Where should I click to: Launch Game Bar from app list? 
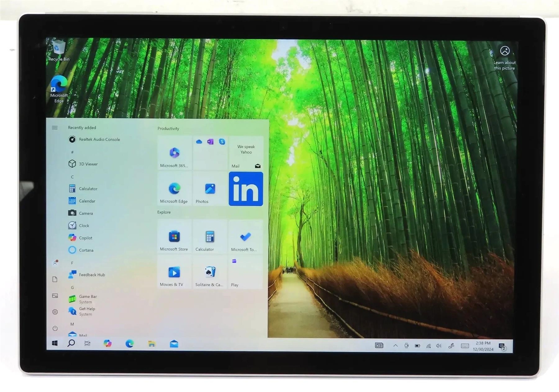pyautogui.click(x=83, y=299)
